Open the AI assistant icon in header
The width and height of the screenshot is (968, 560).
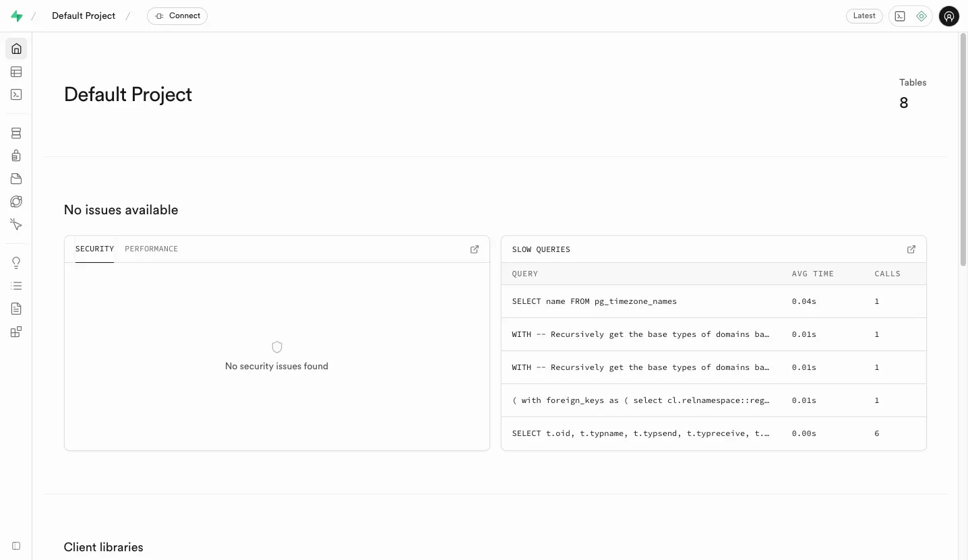tap(921, 16)
